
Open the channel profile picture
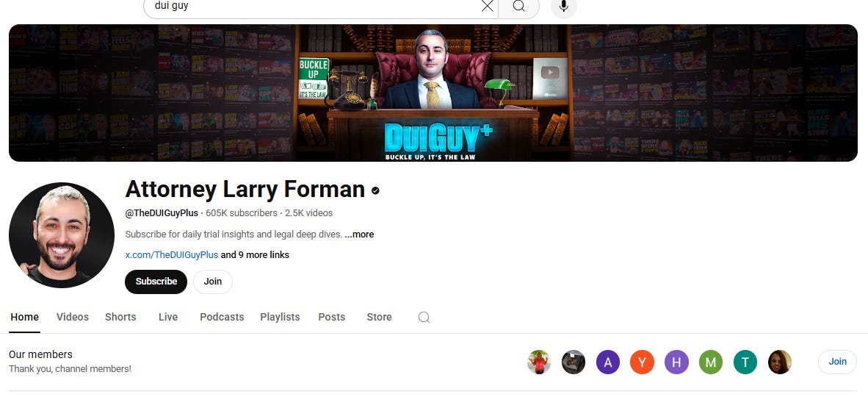click(x=62, y=235)
